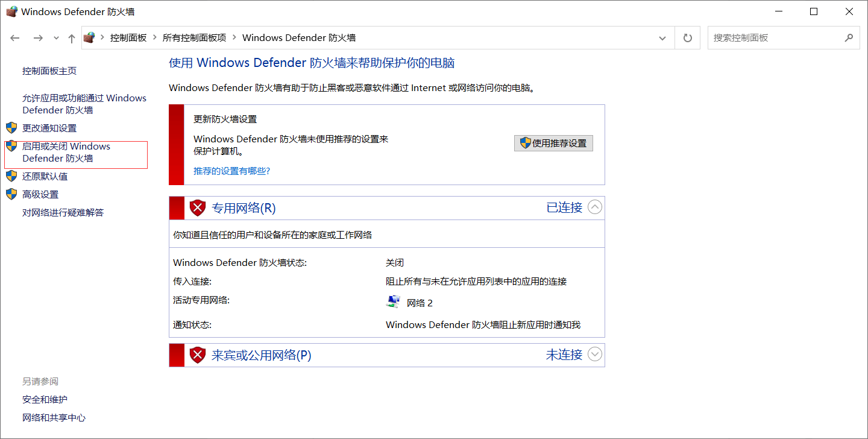868x439 pixels.
Task: Open address bar history dropdown
Action: (662, 38)
